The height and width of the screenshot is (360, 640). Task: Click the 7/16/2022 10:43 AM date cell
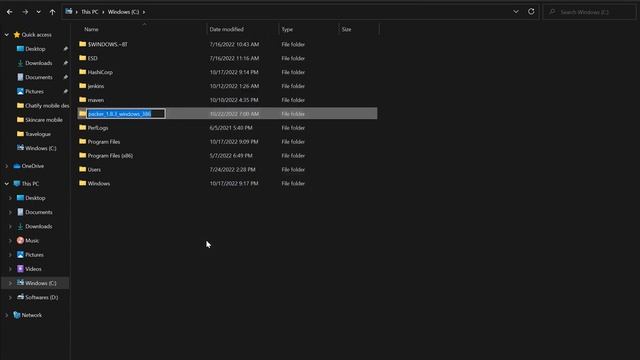(234, 44)
